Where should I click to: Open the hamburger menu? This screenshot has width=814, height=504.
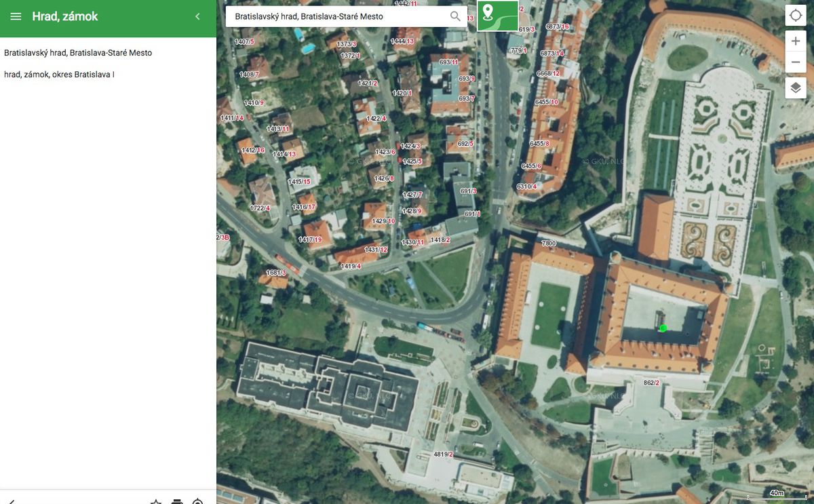15,16
